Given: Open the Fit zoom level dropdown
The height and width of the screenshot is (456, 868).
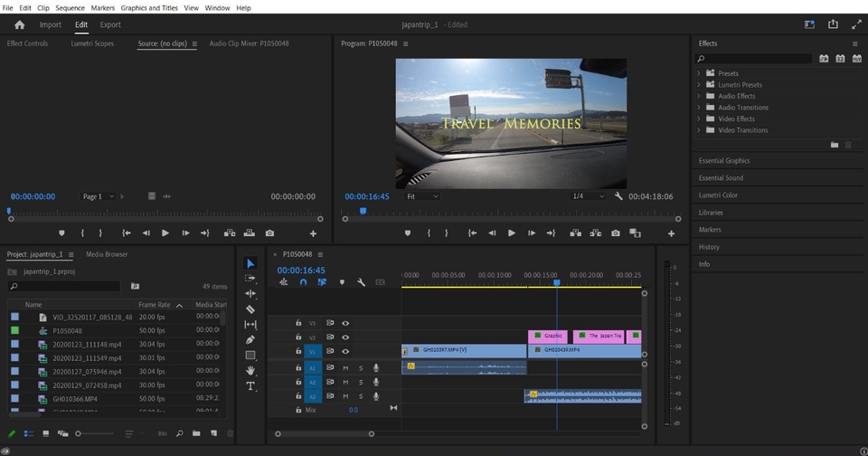Looking at the screenshot, I should (421, 196).
